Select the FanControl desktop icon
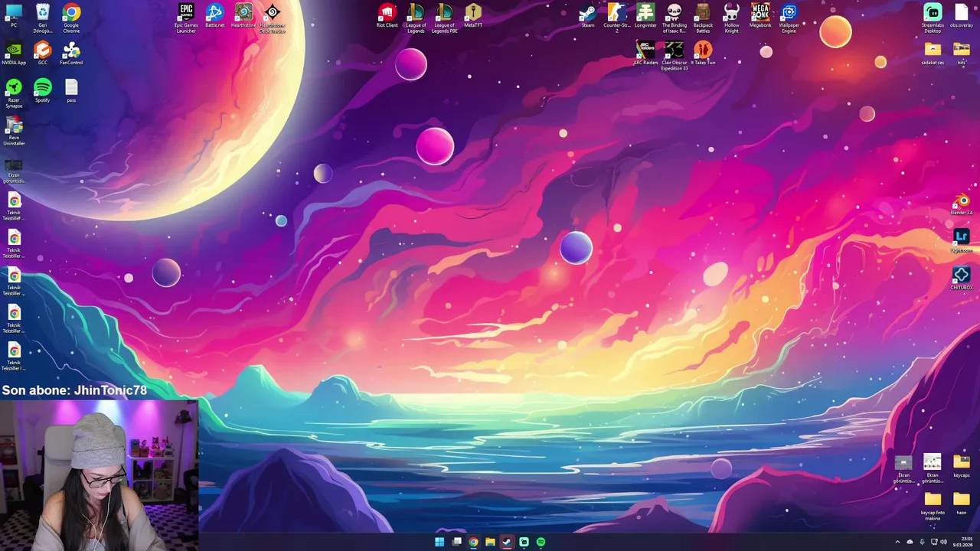 pos(71,53)
